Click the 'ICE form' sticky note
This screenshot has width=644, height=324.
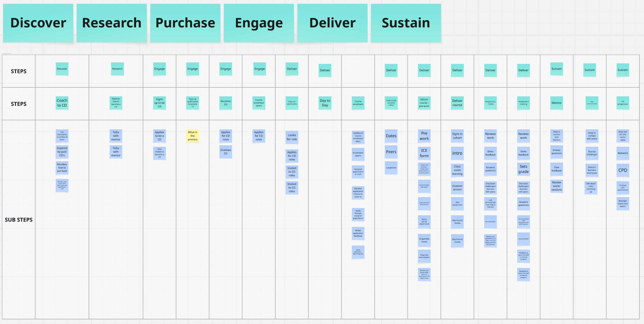pos(424,153)
